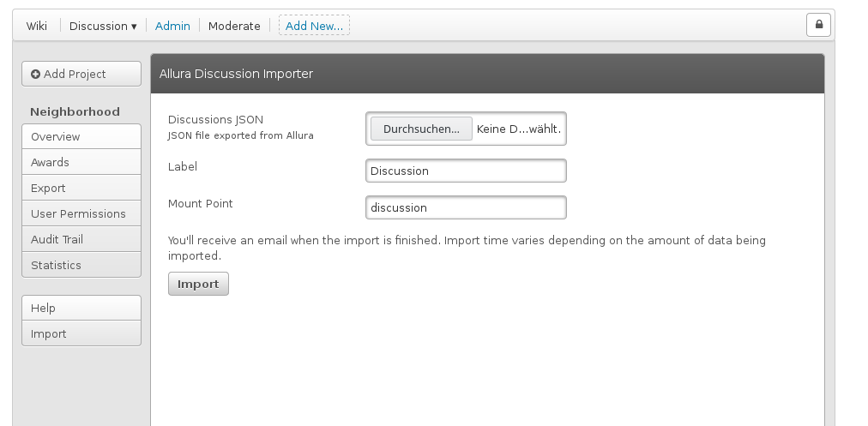Open the Help sidebar item

pyautogui.click(x=81, y=308)
